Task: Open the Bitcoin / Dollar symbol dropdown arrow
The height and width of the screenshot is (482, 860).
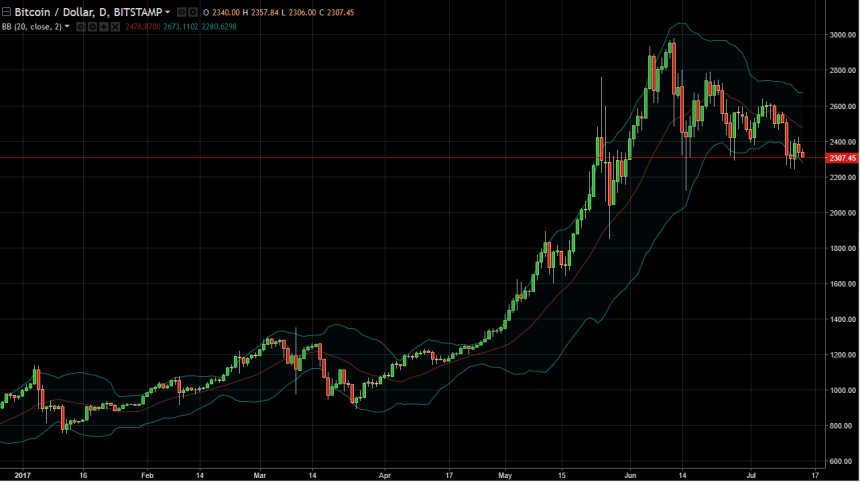Action: (x=168, y=12)
